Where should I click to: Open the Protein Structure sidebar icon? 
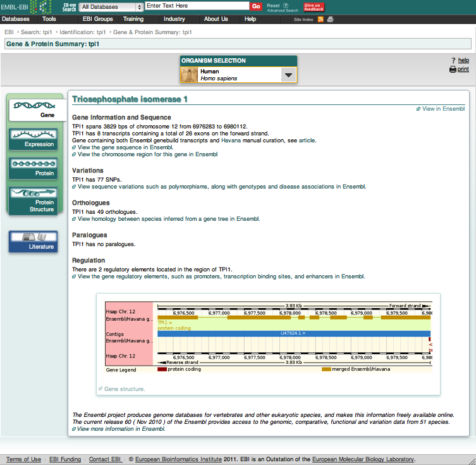pos(39,200)
